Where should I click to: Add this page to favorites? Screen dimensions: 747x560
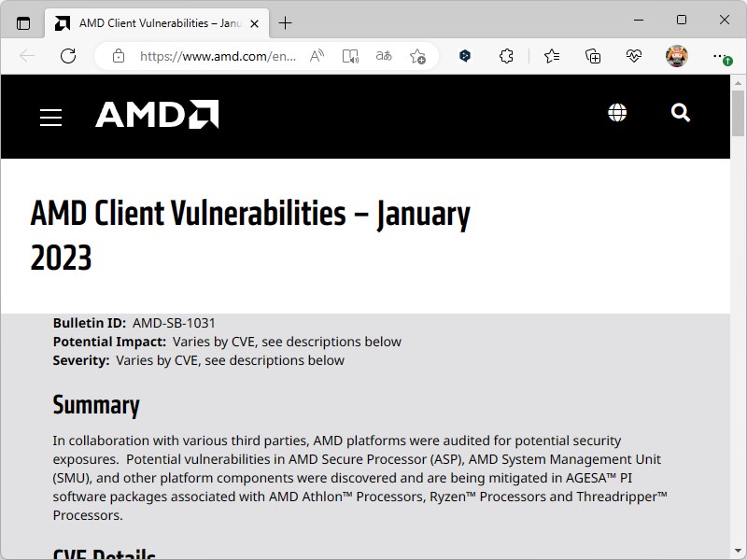[417, 56]
